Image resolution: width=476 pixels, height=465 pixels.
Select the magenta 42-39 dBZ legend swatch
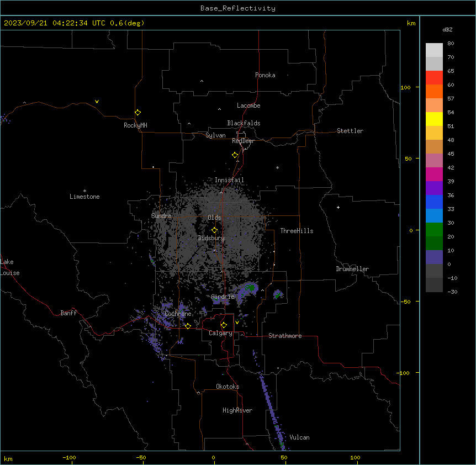434,174
